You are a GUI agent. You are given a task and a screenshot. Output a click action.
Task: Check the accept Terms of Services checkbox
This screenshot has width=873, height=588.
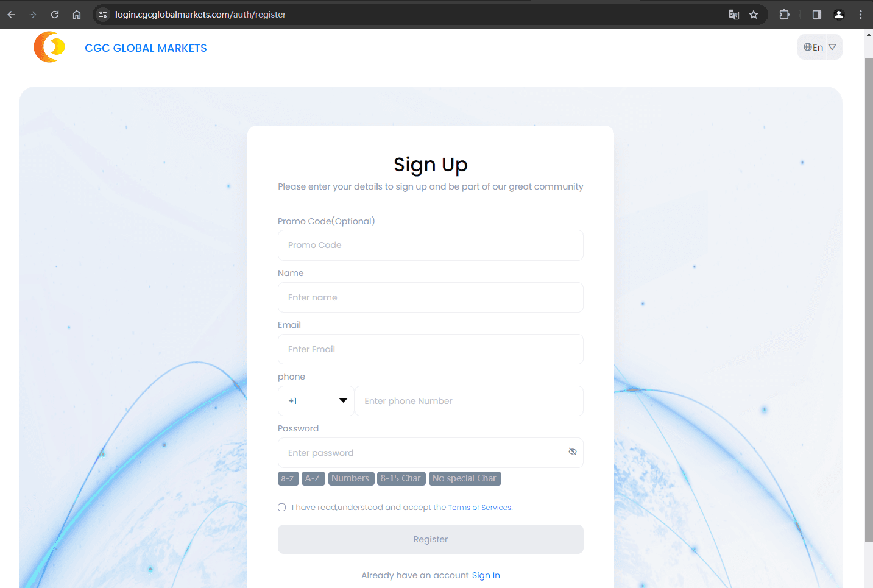pos(282,507)
